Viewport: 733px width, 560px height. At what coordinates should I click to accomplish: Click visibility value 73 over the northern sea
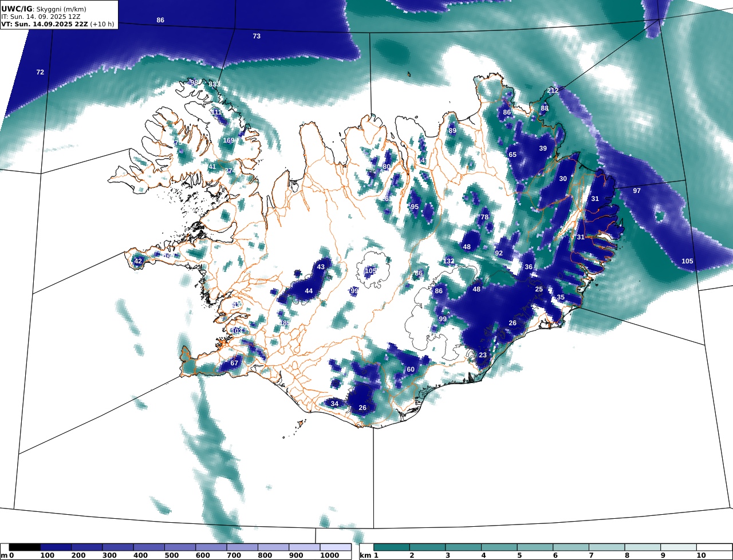[257, 36]
